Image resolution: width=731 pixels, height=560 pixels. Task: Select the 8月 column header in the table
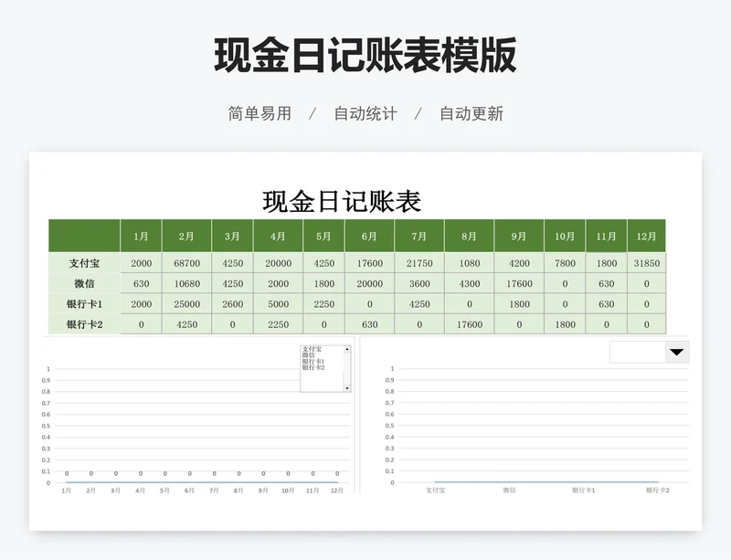tap(469, 237)
